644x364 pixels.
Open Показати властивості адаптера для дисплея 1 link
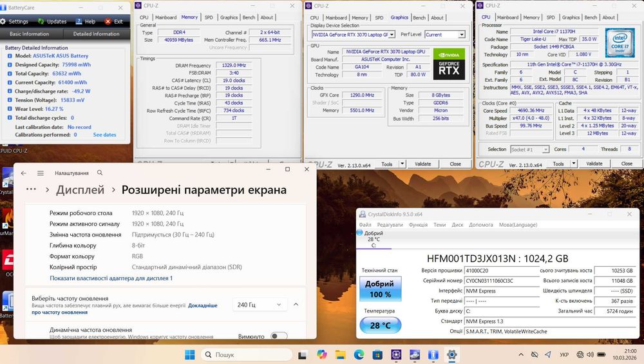[111, 278]
